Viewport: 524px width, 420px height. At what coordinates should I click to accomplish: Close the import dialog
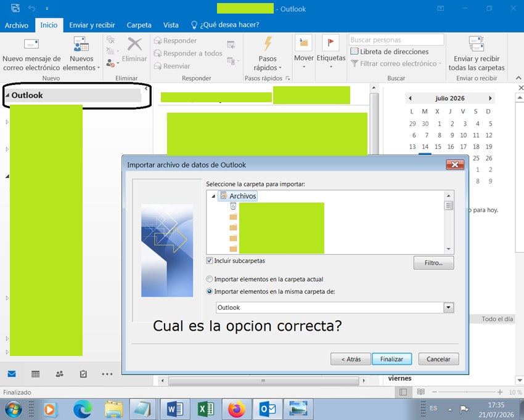point(455,164)
